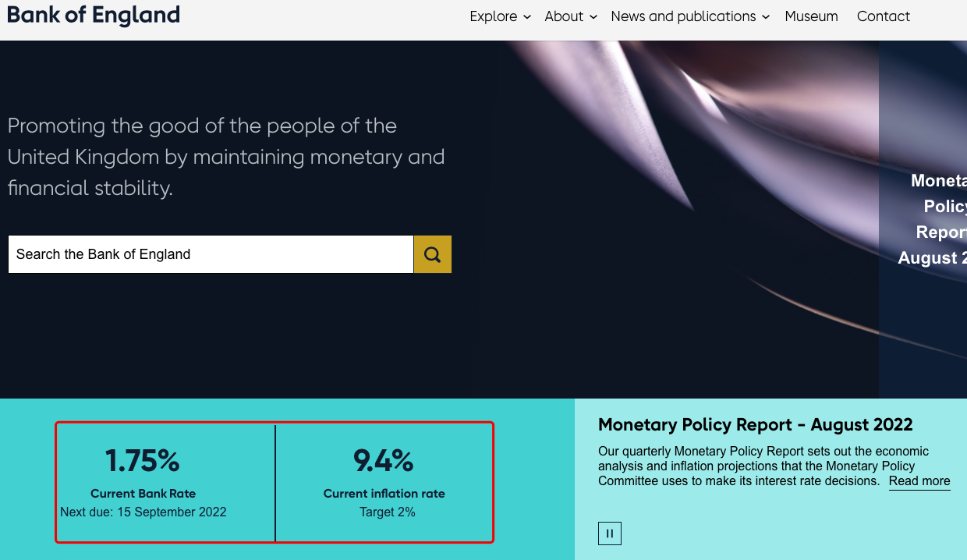Open the About menu
The image size is (967, 560).
tap(564, 16)
